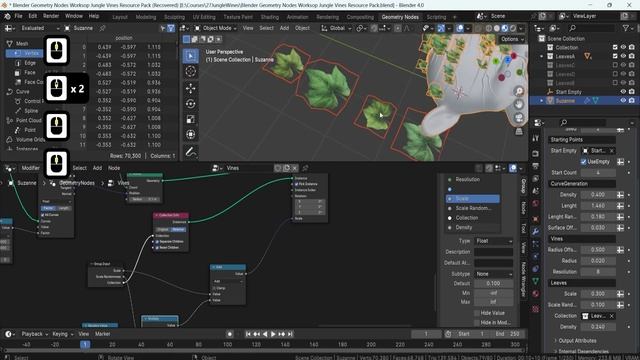Switch viewport shading to Rendered
The width and height of the screenshot is (640, 360).
[513, 28]
